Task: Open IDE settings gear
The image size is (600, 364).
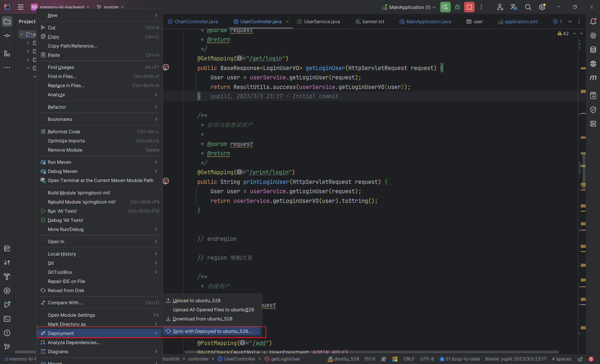Action: 542,7
